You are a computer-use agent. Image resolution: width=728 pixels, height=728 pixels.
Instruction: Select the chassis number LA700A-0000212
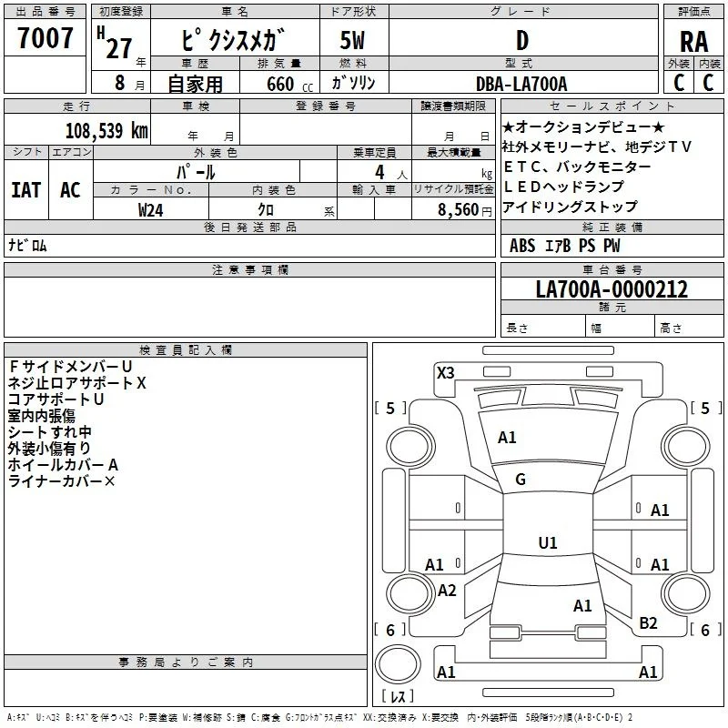[612, 289]
